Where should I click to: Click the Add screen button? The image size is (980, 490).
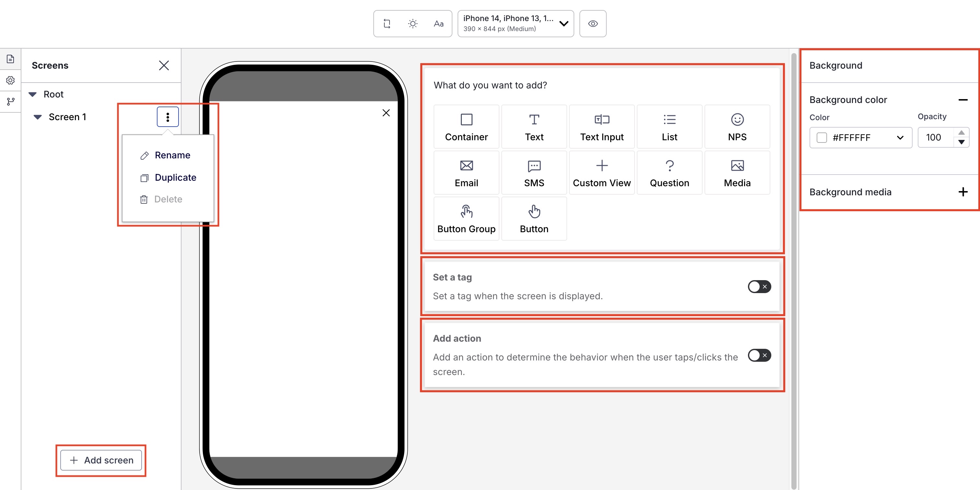pos(101,460)
